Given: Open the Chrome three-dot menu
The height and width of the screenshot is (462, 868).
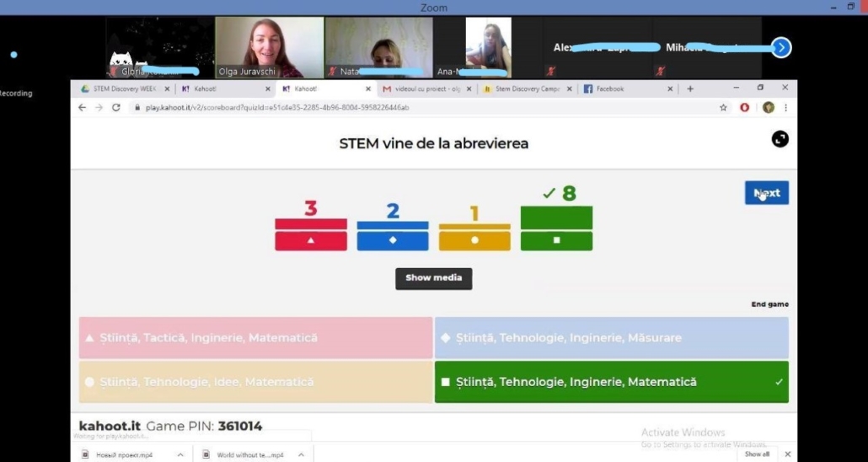Looking at the screenshot, I should coord(785,108).
